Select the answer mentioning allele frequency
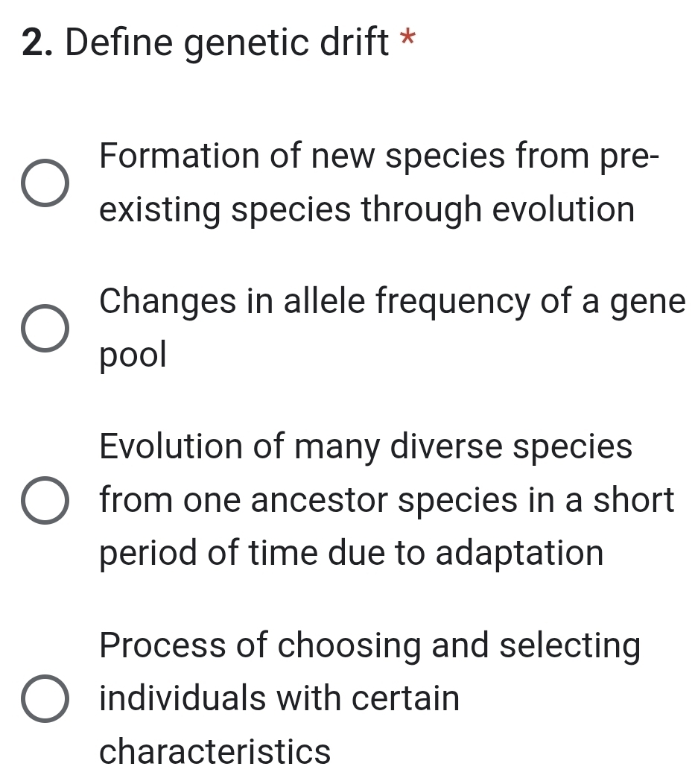Viewport: 695px width, 784px height. point(393,302)
